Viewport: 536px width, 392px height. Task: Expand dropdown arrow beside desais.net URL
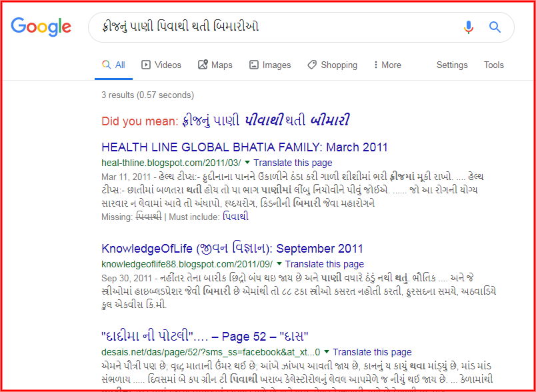coord(327,351)
